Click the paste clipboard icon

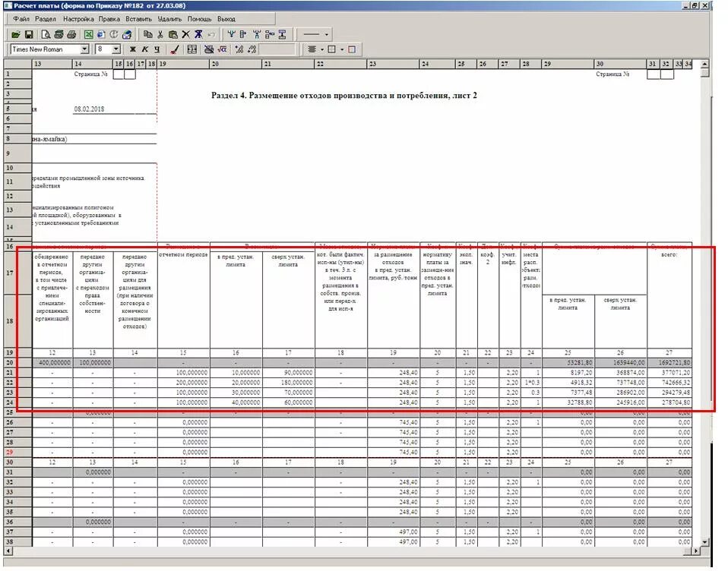pyautogui.click(x=173, y=34)
